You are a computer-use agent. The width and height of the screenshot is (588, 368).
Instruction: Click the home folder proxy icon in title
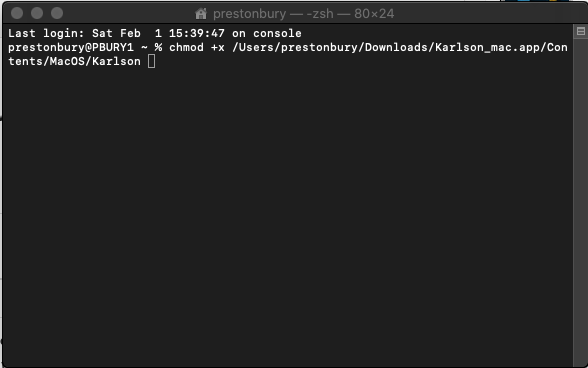(201, 14)
